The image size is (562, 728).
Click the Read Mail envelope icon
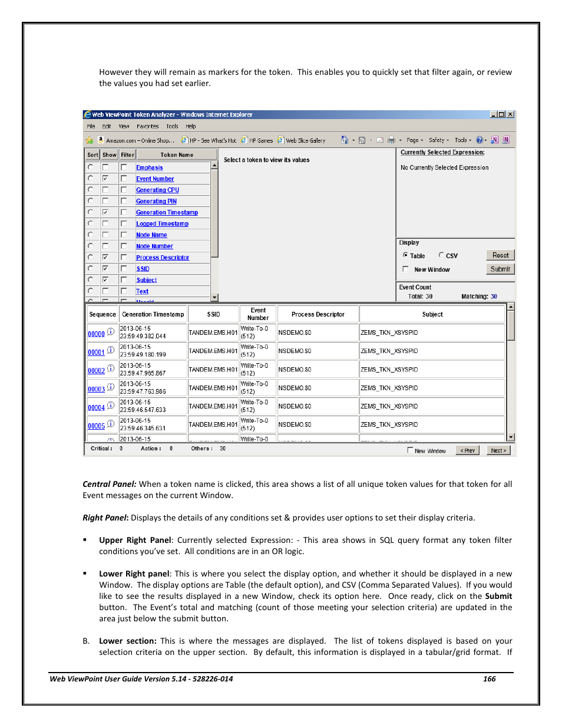tap(380, 140)
